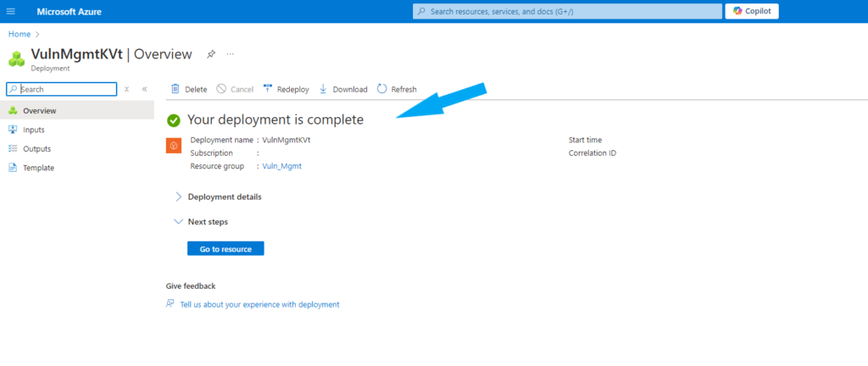Click the Next steps heading

click(209, 222)
